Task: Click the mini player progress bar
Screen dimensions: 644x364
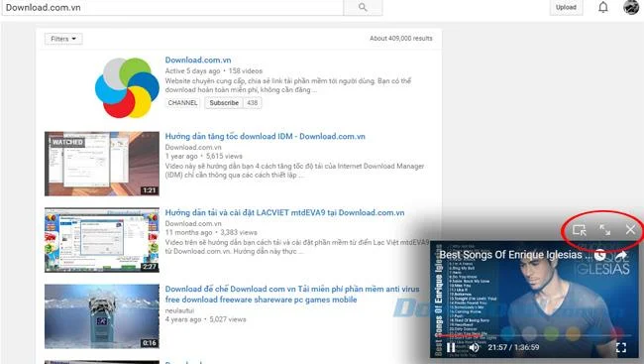Action: [x=533, y=335]
